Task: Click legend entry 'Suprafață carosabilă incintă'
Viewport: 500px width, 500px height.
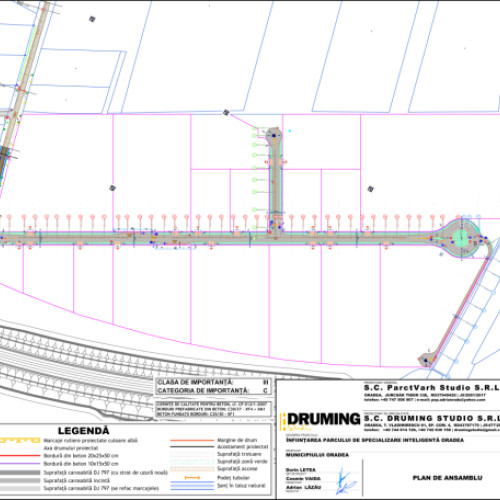Action: coord(77,480)
